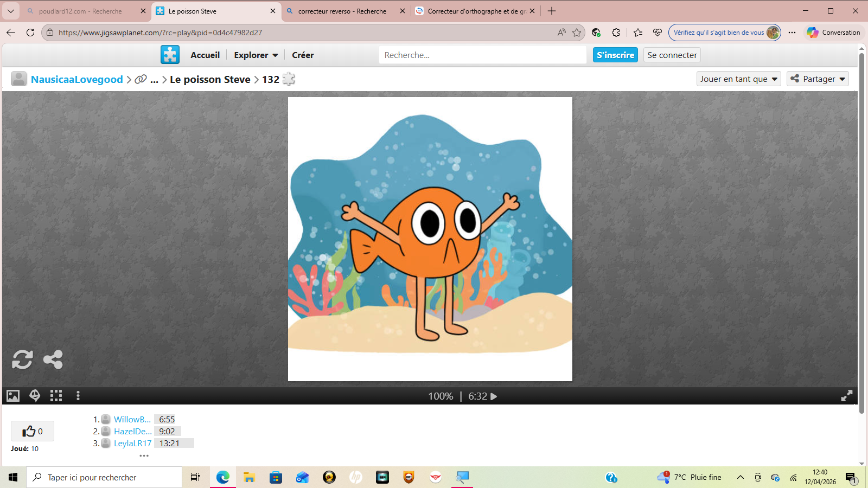Show the puzzle image preview icon
Viewport: 868px width, 488px height.
(x=13, y=396)
